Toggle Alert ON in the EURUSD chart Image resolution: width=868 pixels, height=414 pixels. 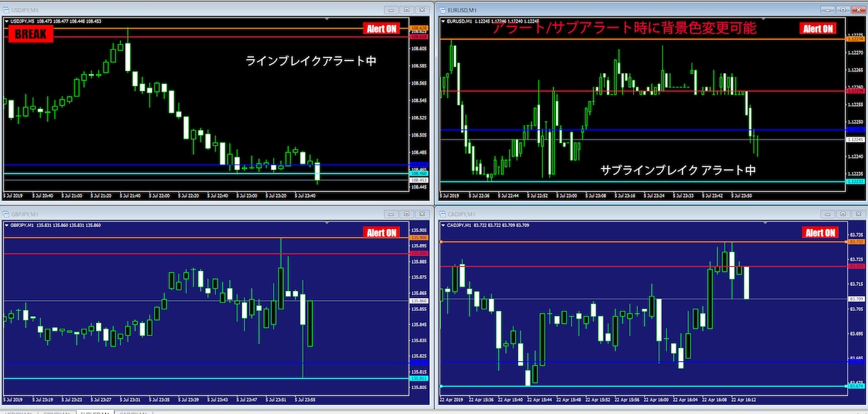tap(818, 28)
